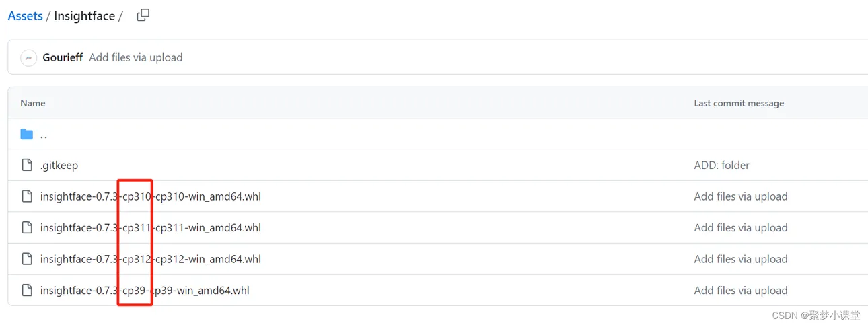Open insightface cp39 win_amd64 wheel file

[x=145, y=291]
